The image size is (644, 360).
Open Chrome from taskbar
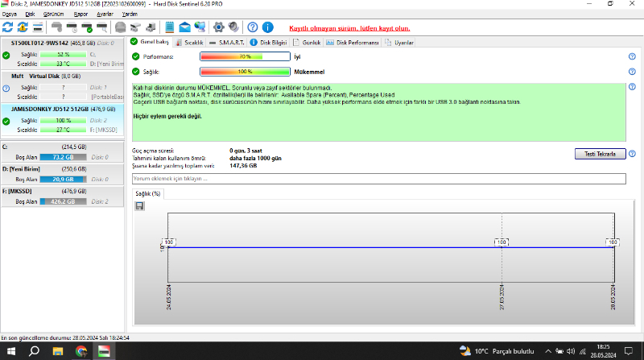point(81,351)
